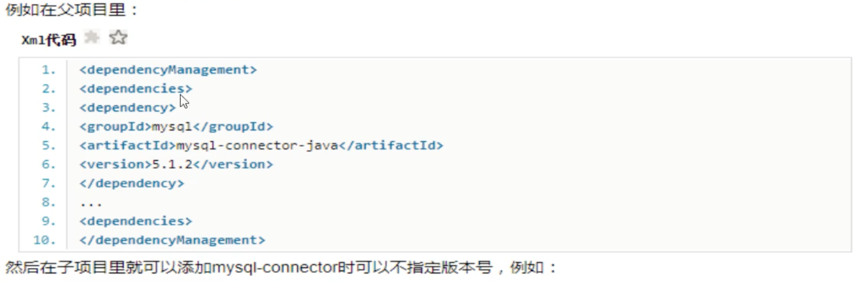Click the text 例如在父项目里 above the code
868x284 pixels.
65,10
